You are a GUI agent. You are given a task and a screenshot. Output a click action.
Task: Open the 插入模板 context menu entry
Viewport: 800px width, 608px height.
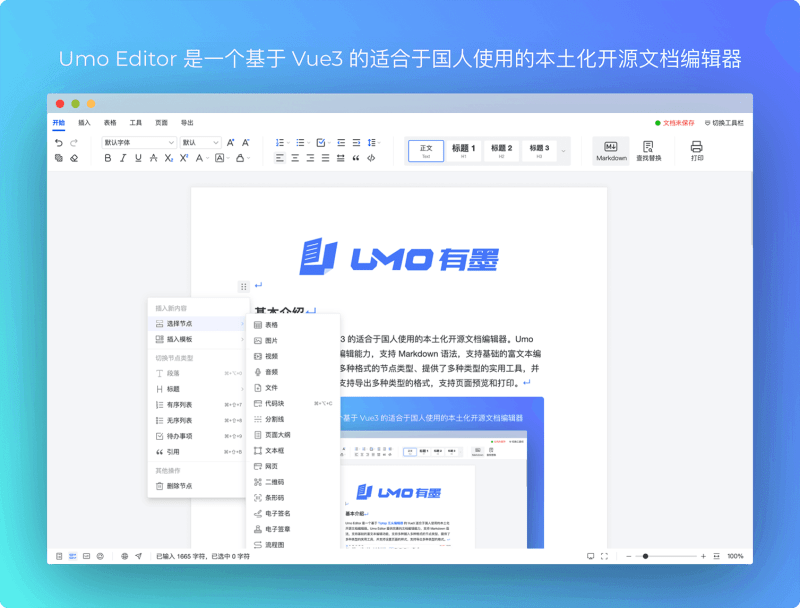point(180,339)
